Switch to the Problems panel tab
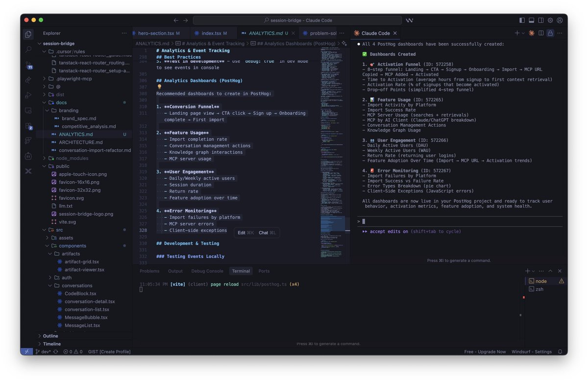The image size is (588, 382). click(x=149, y=271)
